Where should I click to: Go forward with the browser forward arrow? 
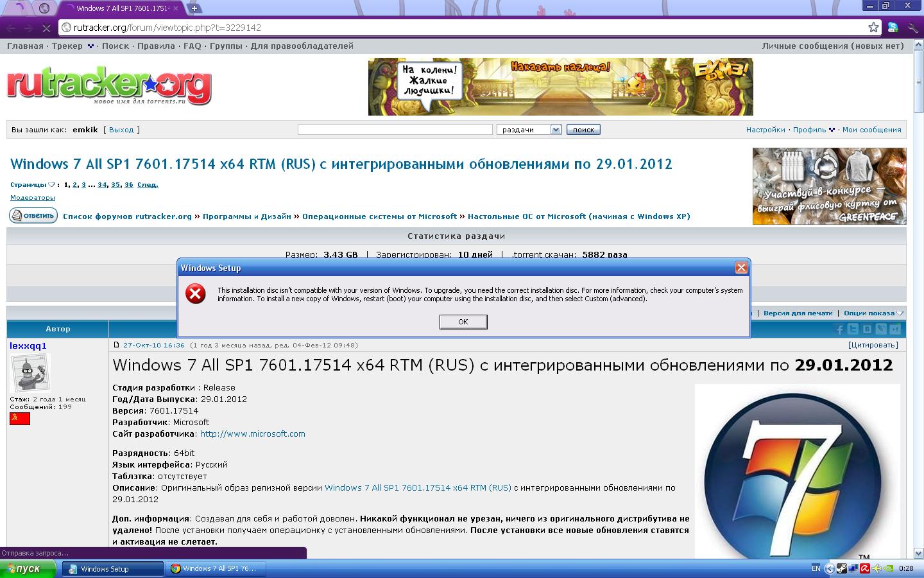(28, 28)
